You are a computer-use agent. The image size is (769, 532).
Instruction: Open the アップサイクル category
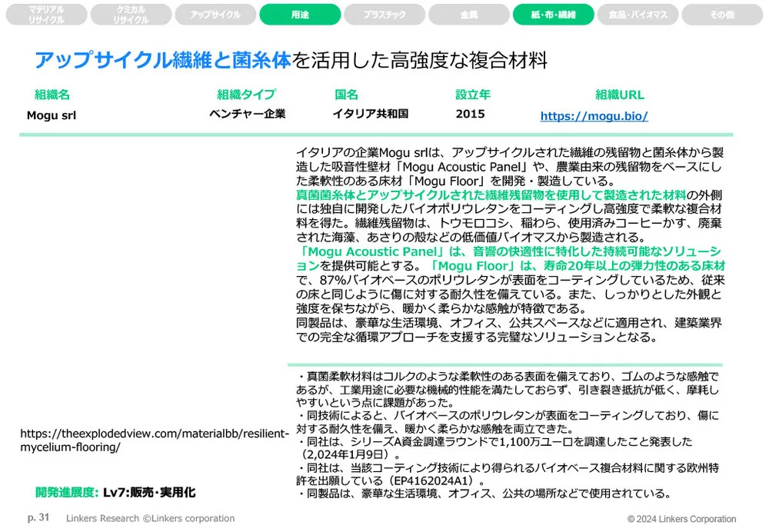point(215,14)
